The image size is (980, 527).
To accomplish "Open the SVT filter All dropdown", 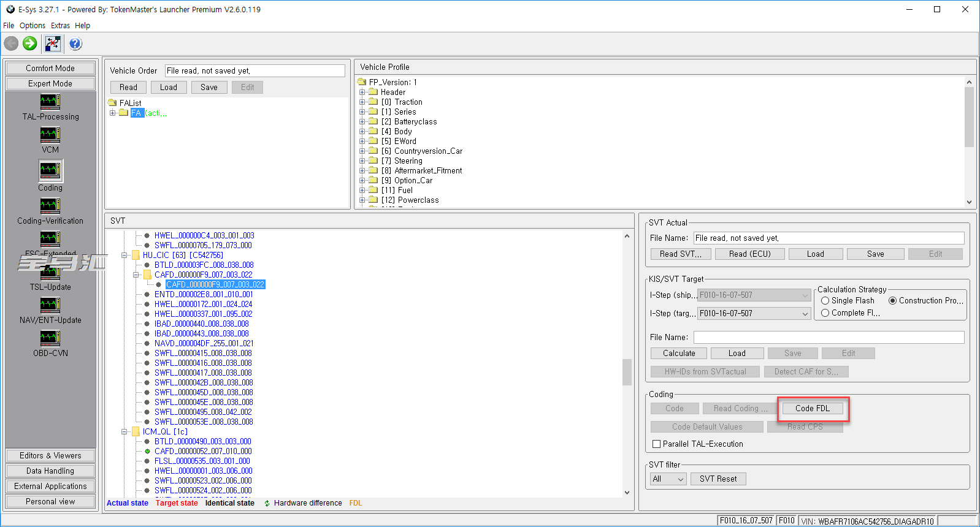I will pyautogui.click(x=680, y=479).
